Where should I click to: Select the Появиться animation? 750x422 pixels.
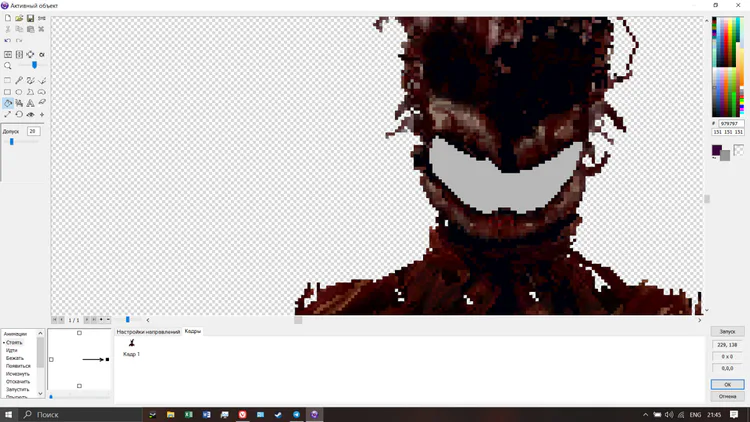(18, 366)
